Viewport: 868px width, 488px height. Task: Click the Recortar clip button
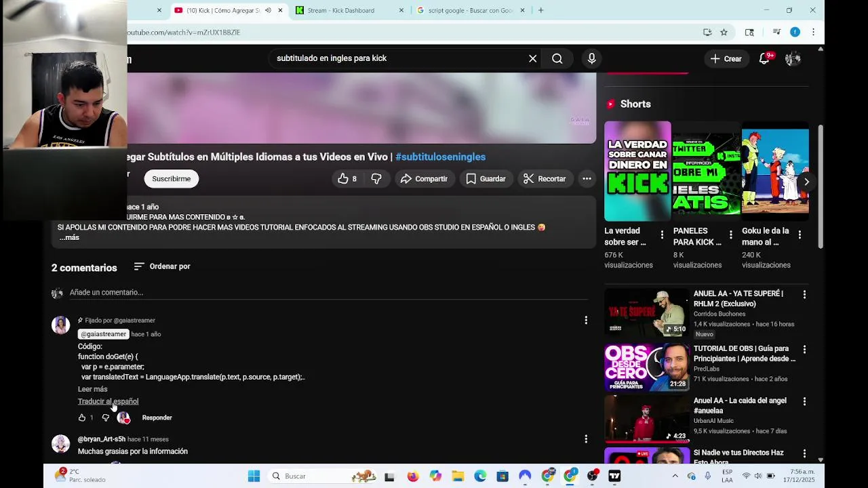click(x=545, y=179)
